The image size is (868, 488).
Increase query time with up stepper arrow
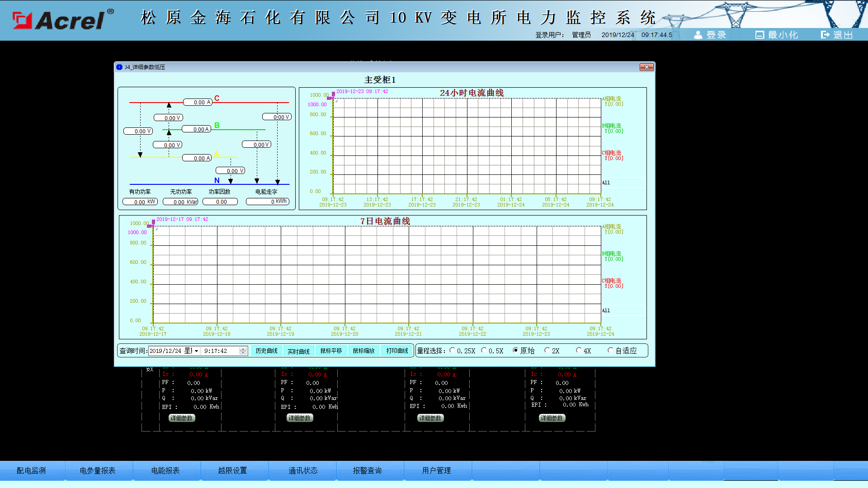(243, 349)
